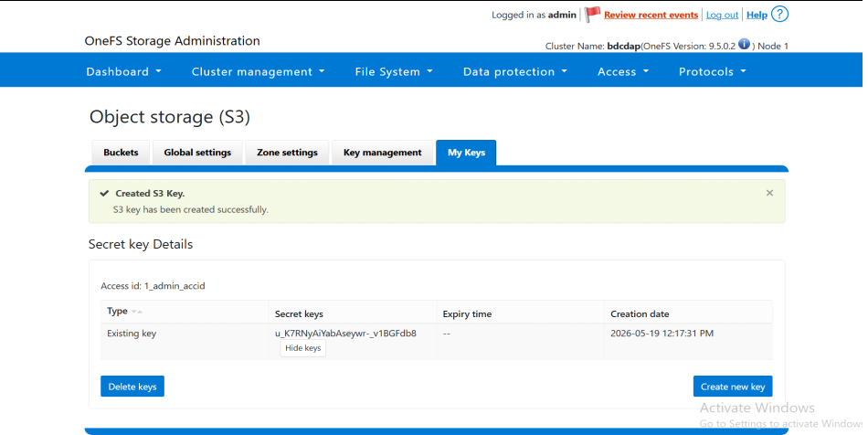Image resolution: width=868 pixels, height=435 pixels.
Task: Select the Zone settings tab
Action: coord(287,153)
